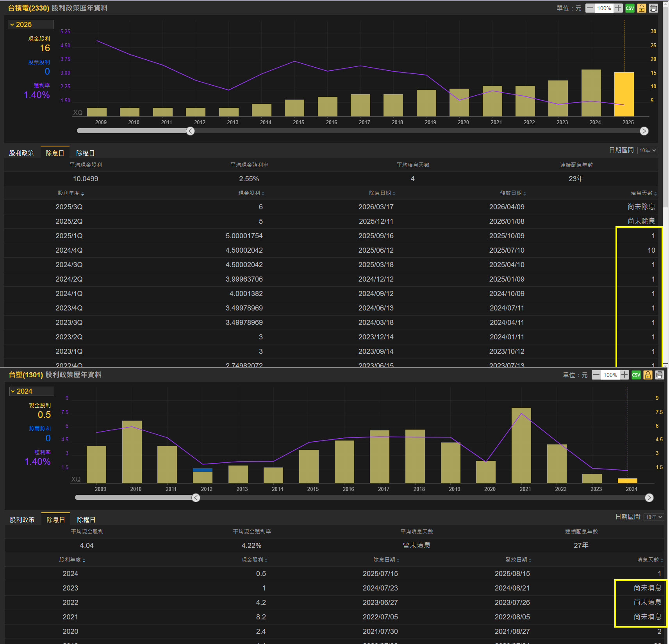The height and width of the screenshot is (644, 669).
Task: Open 日期區間 10年 dropdown in 台積電 panel
Action: pos(647,150)
